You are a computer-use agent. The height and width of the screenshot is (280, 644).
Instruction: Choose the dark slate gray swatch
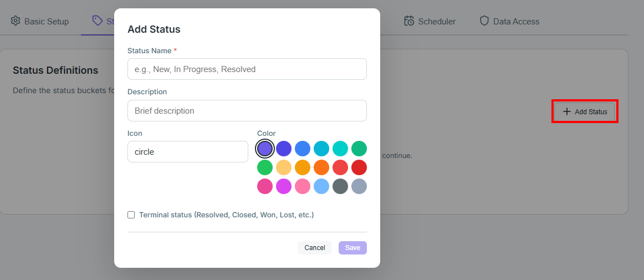(340, 186)
